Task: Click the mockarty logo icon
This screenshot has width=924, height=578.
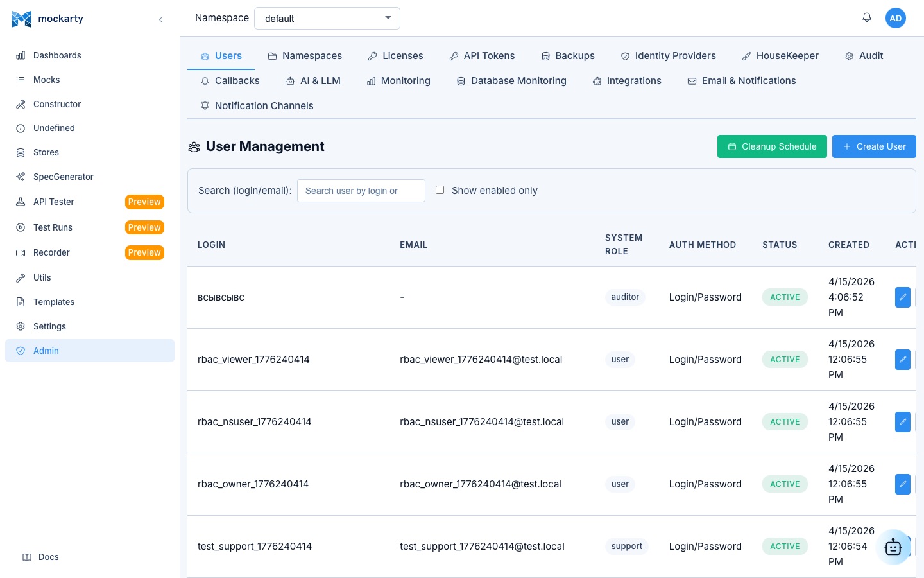Action: tap(21, 19)
